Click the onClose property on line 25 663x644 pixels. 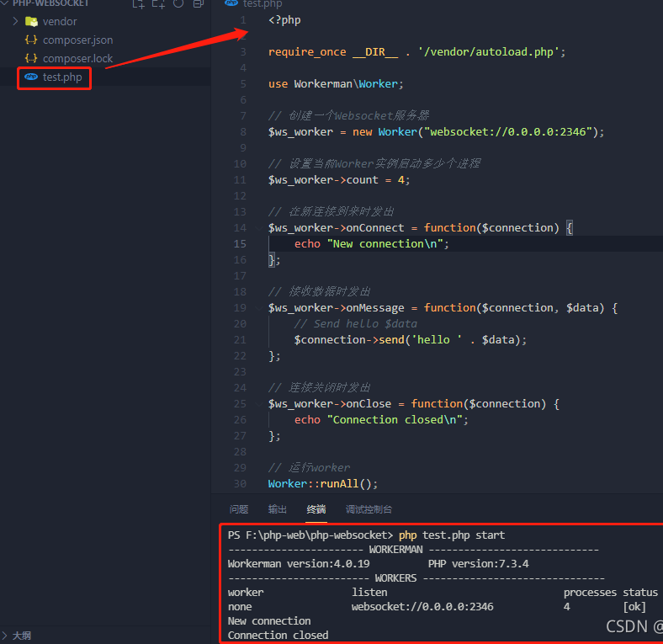[x=369, y=404]
